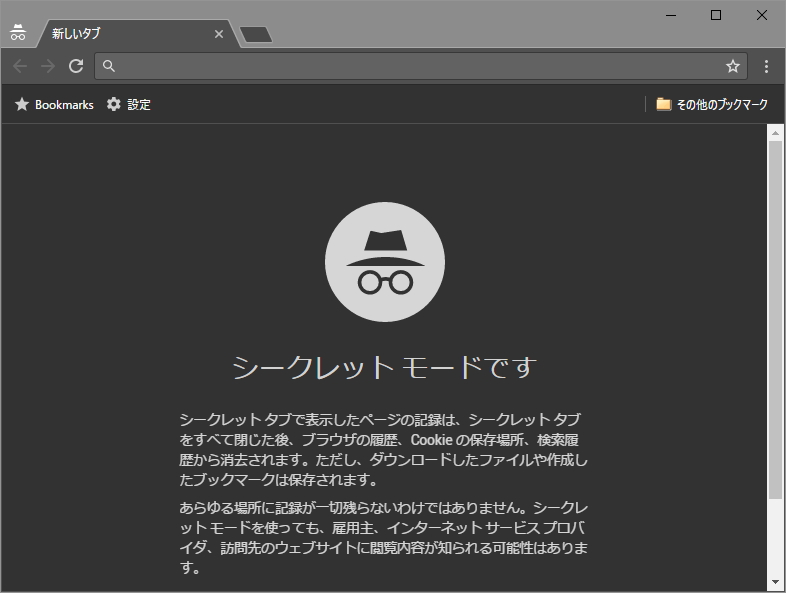Bookmark this page with the star icon
Image resolution: width=786 pixels, height=593 pixels.
pos(733,66)
